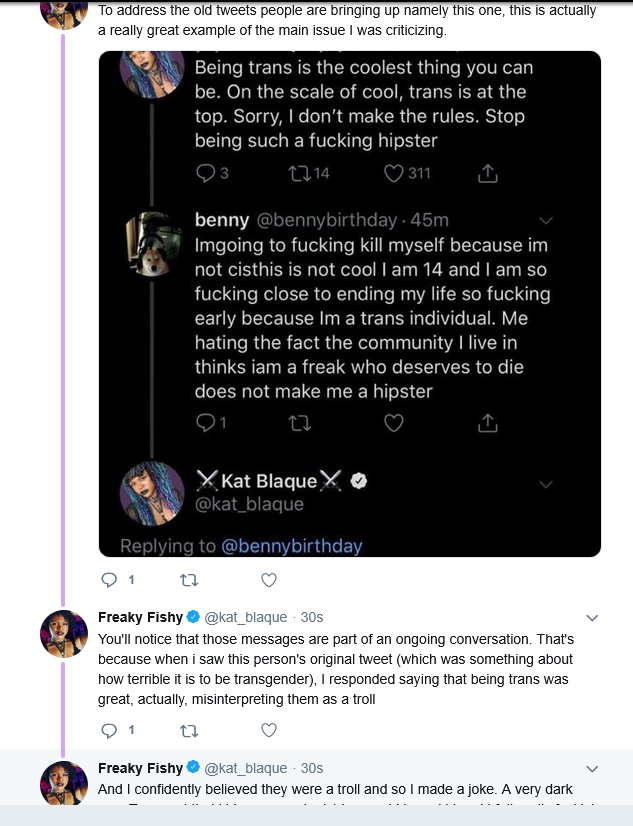Click the retweet icon under benny's tweet

point(299,424)
